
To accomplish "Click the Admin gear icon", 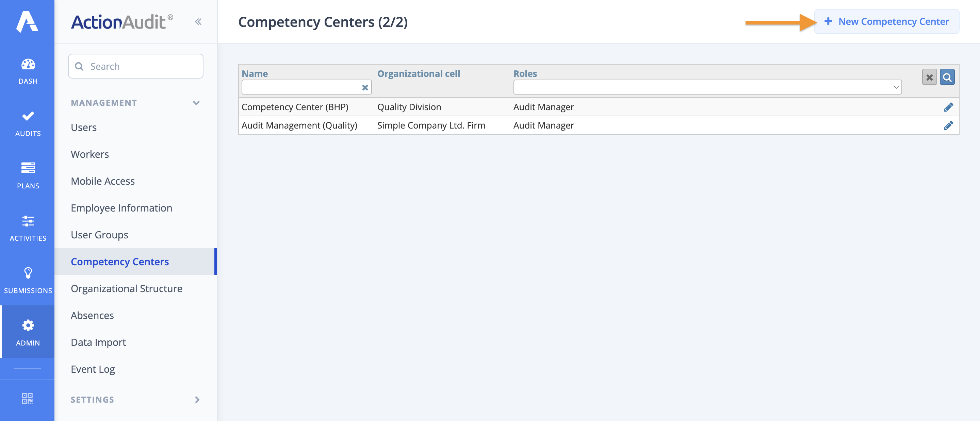I will (28, 325).
